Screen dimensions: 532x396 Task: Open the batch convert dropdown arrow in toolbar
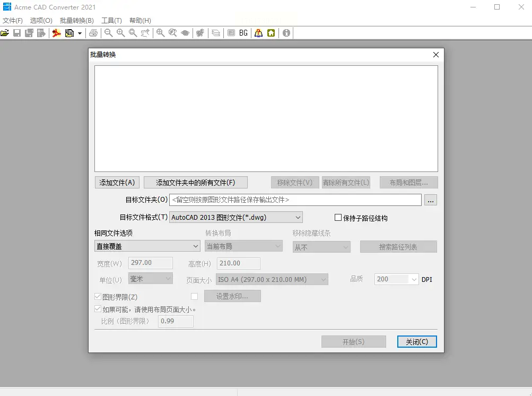point(80,33)
